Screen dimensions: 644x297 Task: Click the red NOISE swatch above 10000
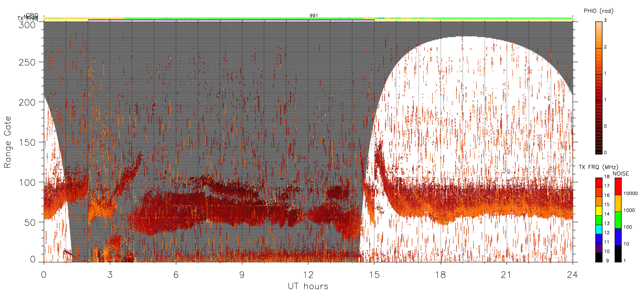[618, 186]
